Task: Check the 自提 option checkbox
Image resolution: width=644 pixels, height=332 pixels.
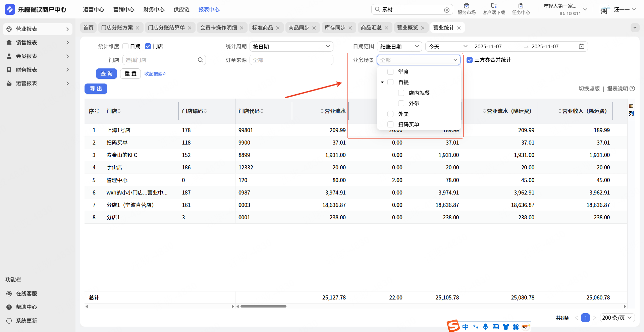Action: [390, 82]
